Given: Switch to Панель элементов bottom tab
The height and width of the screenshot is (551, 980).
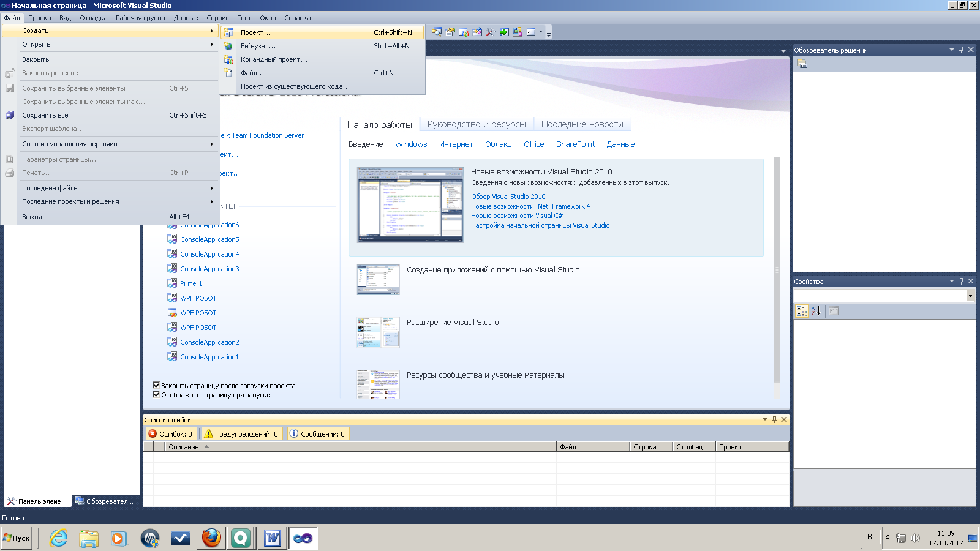Looking at the screenshot, I should pos(37,501).
